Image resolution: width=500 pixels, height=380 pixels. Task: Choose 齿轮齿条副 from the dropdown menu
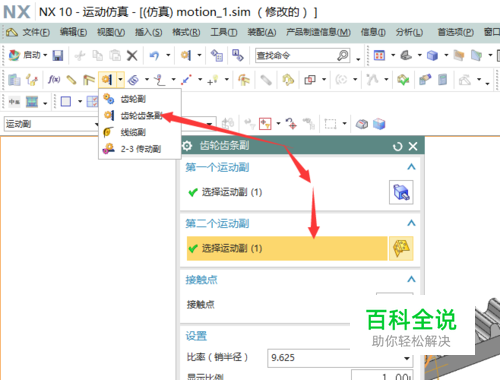click(140, 116)
